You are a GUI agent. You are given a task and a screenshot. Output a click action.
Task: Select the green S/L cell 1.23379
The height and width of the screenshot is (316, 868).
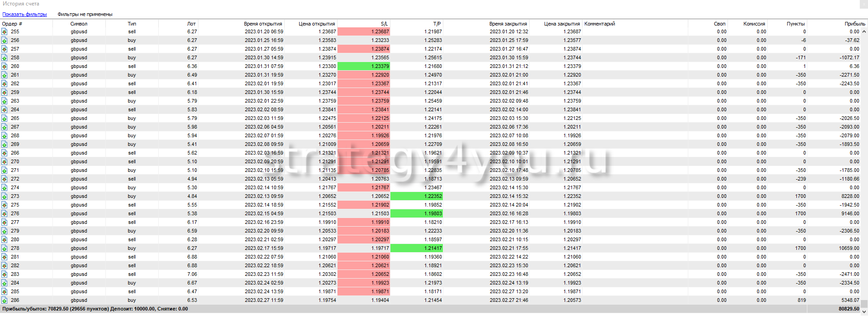click(x=364, y=66)
